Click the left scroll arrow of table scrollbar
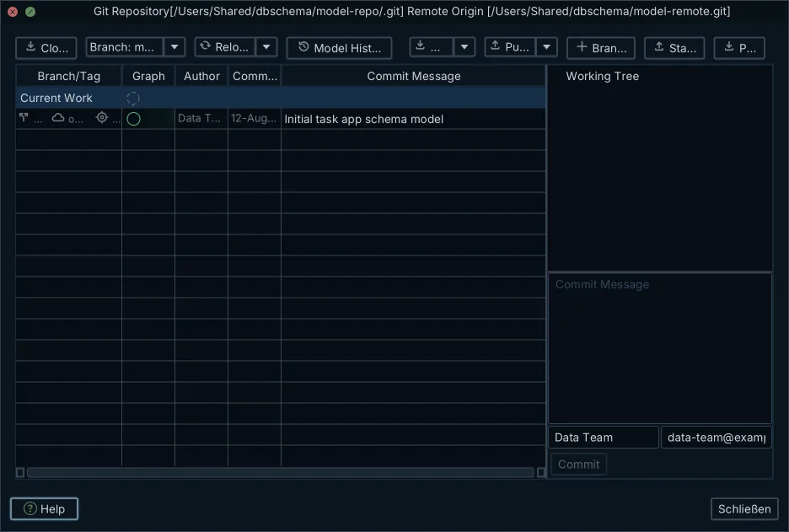 pyautogui.click(x=20, y=473)
